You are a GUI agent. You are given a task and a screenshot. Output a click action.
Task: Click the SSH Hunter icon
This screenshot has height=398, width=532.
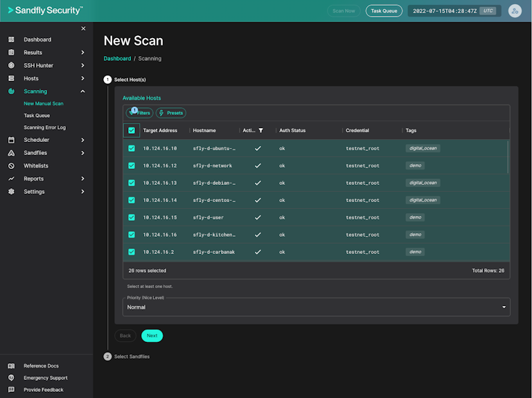click(x=11, y=66)
